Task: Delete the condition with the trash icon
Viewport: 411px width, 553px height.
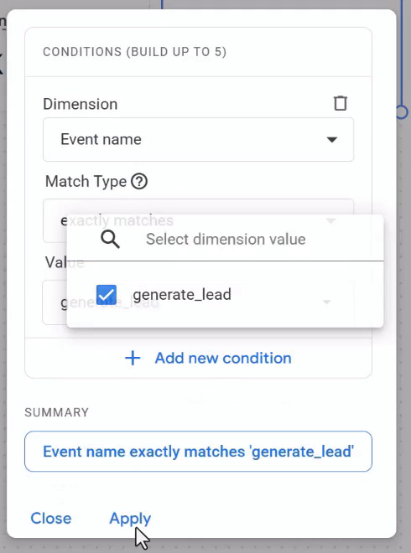Action: [x=340, y=103]
